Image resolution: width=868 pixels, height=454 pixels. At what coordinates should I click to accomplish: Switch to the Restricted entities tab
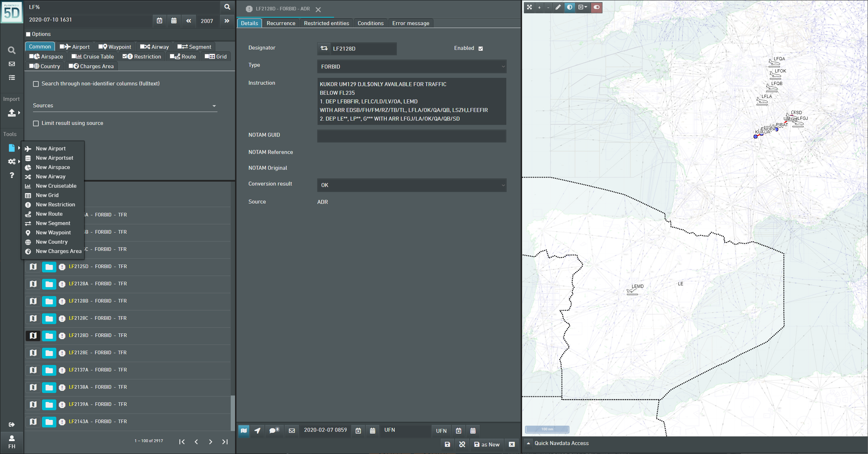(326, 23)
